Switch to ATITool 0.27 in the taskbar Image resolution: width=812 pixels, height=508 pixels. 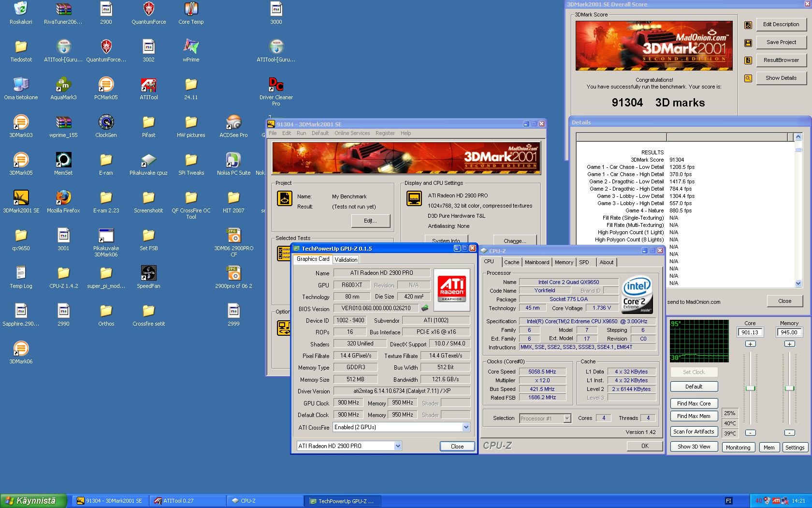(x=188, y=501)
